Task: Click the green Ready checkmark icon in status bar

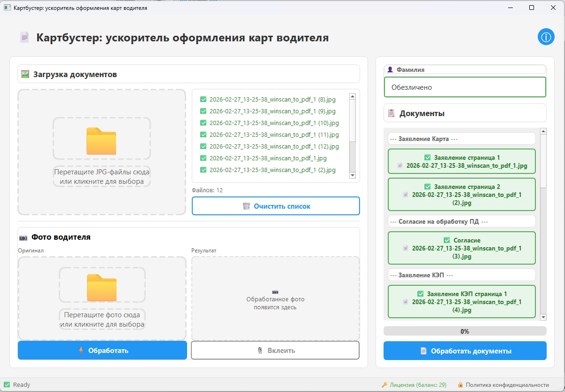Action: pos(7,384)
